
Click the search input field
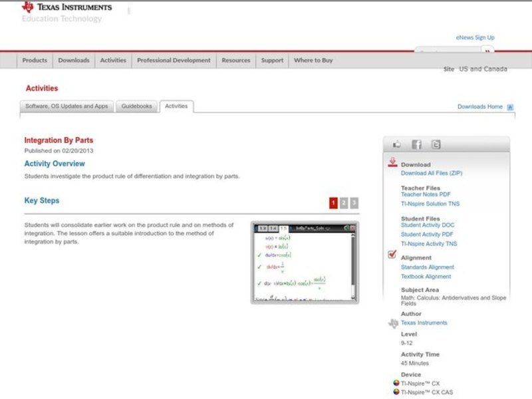tap(448, 52)
